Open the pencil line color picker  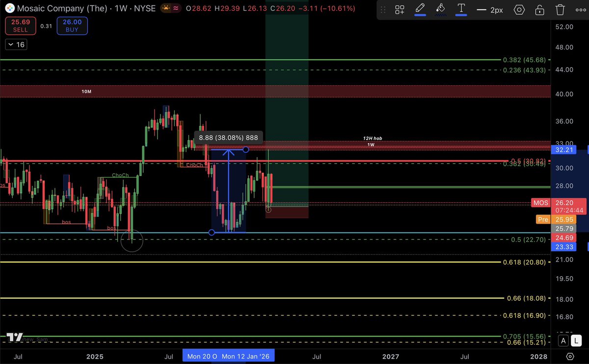[420, 9]
